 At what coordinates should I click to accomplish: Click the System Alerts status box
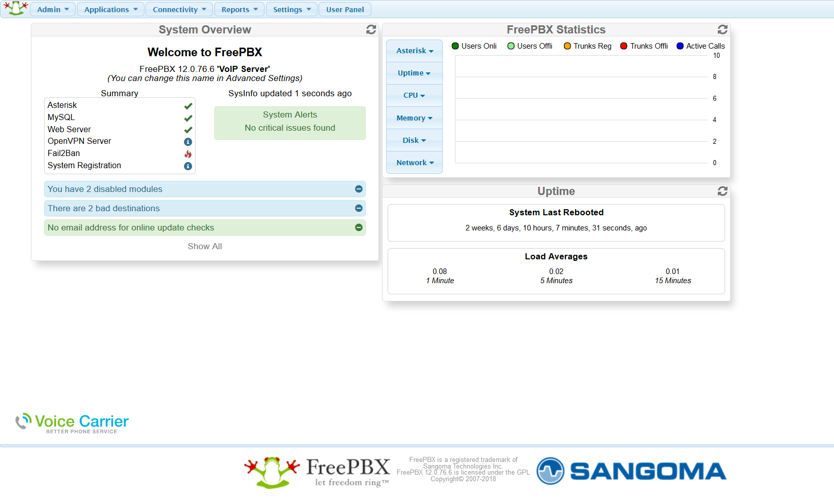(x=290, y=123)
